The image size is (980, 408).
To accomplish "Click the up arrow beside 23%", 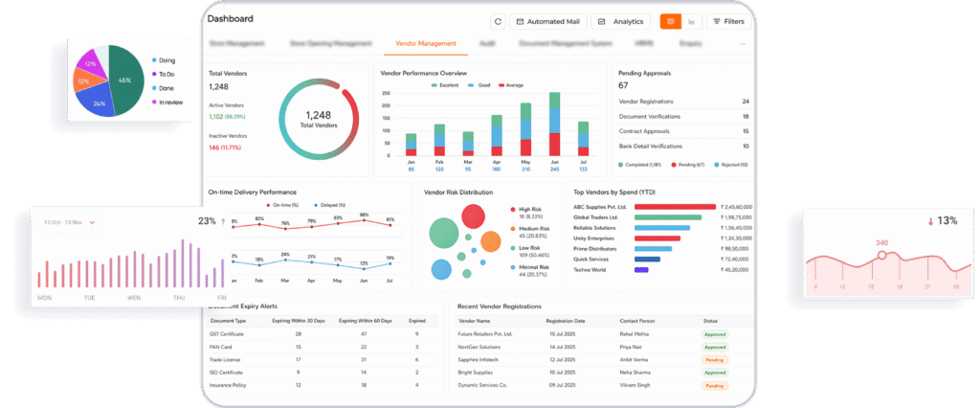I will pyautogui.click(x=223, y=221).
